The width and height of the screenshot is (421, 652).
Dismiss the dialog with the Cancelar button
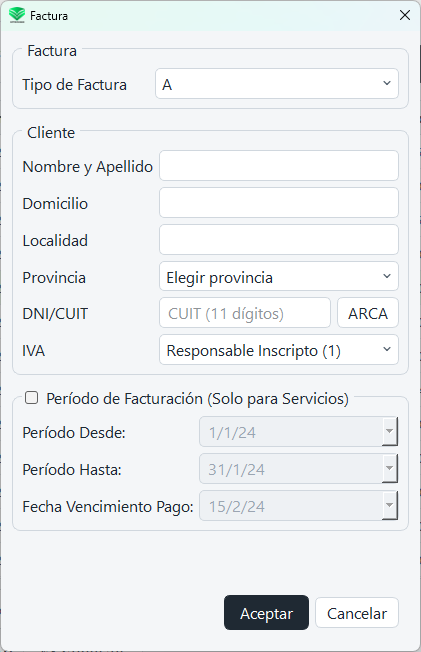pos(357,612)
